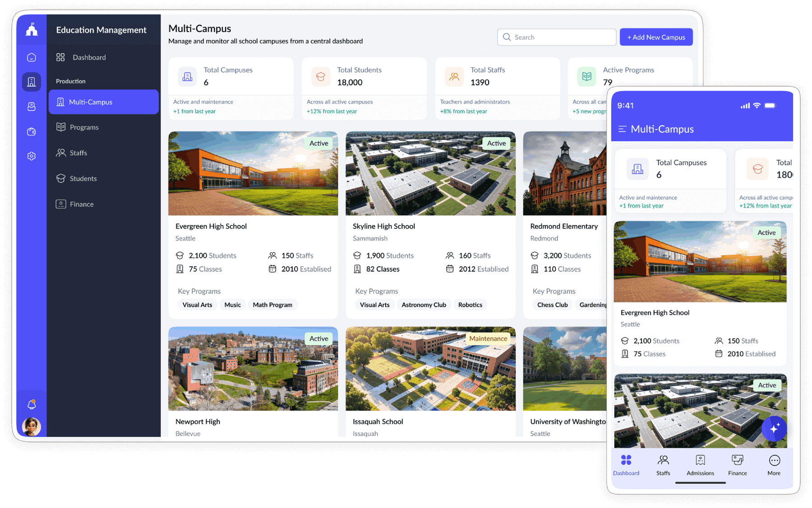Open the Evergreen High School campus image
812x508 pixels.
(x=253, y=173)
